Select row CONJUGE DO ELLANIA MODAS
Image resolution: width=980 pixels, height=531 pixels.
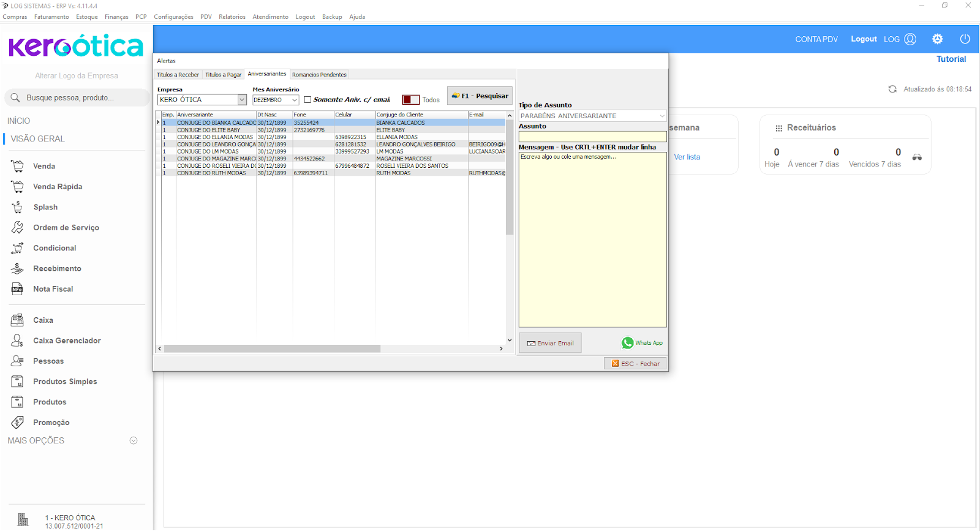click(334, 137)
